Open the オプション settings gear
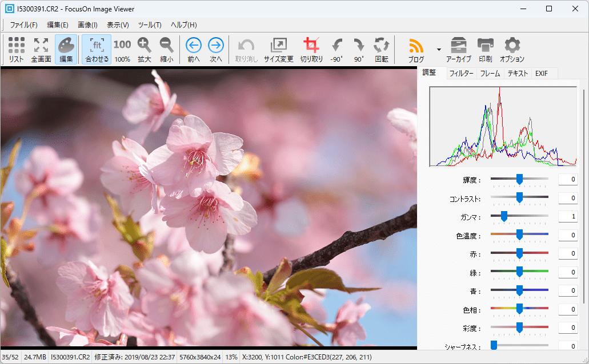Viewport: 589px width, 364px height. (512, 50)
